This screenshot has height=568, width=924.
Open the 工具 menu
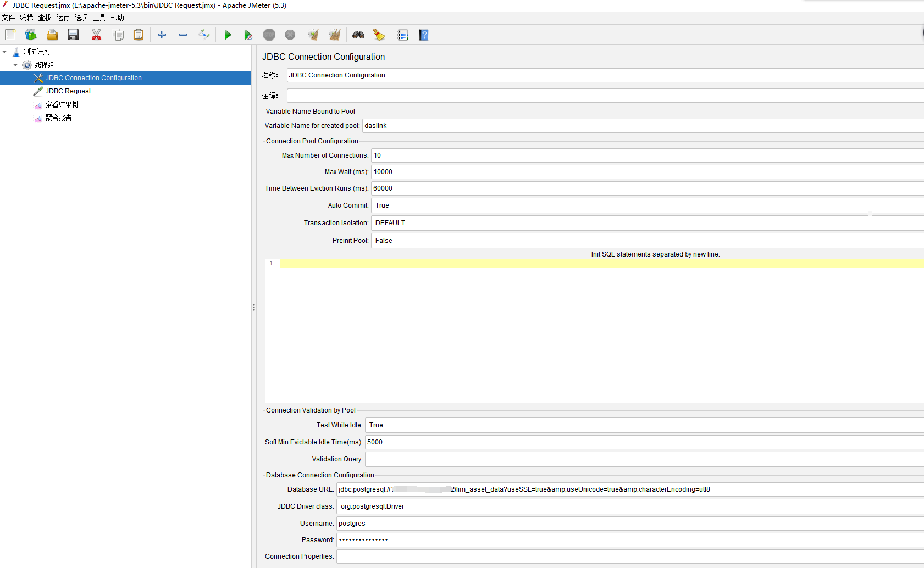[x=99, y=18]
